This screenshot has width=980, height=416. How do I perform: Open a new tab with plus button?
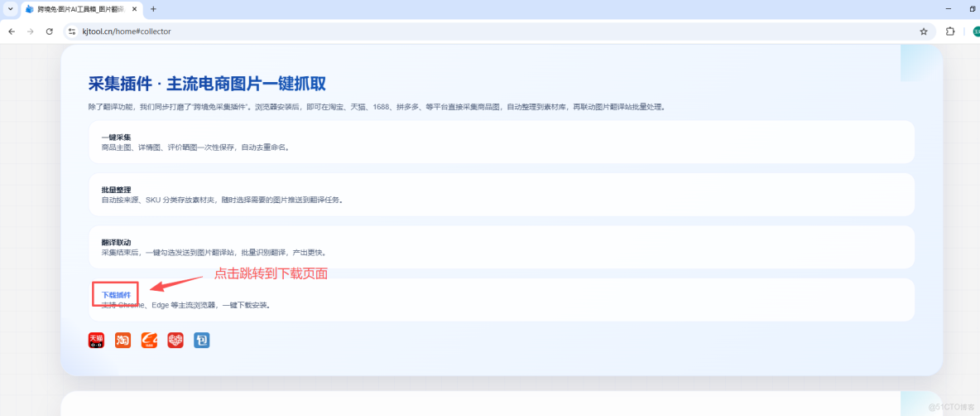click(154, 9)
